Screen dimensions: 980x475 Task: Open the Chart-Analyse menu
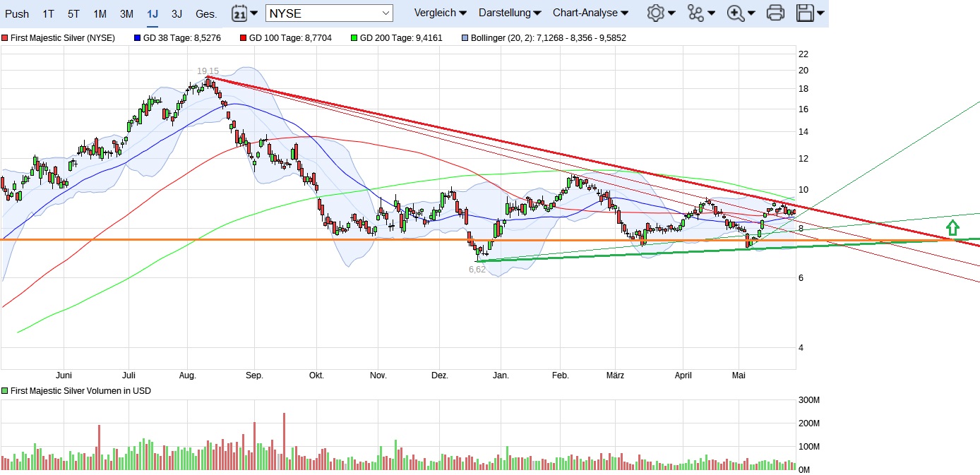pos(590,13)
